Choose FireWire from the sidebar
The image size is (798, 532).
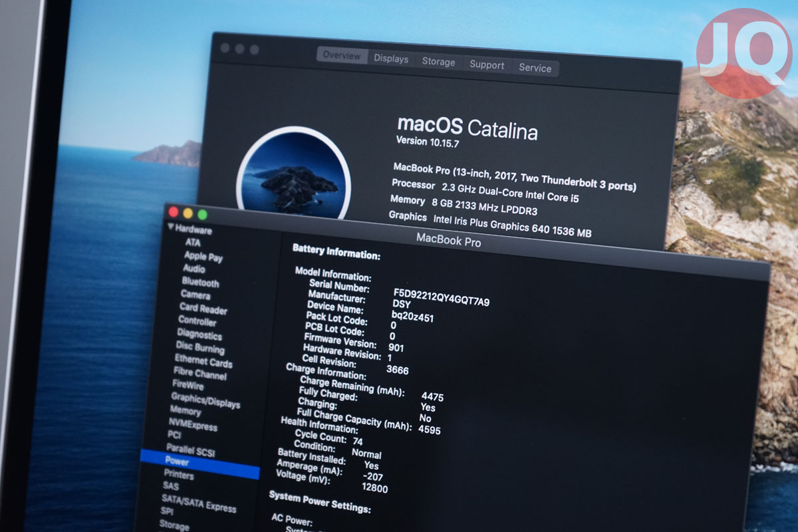point(188,384)
